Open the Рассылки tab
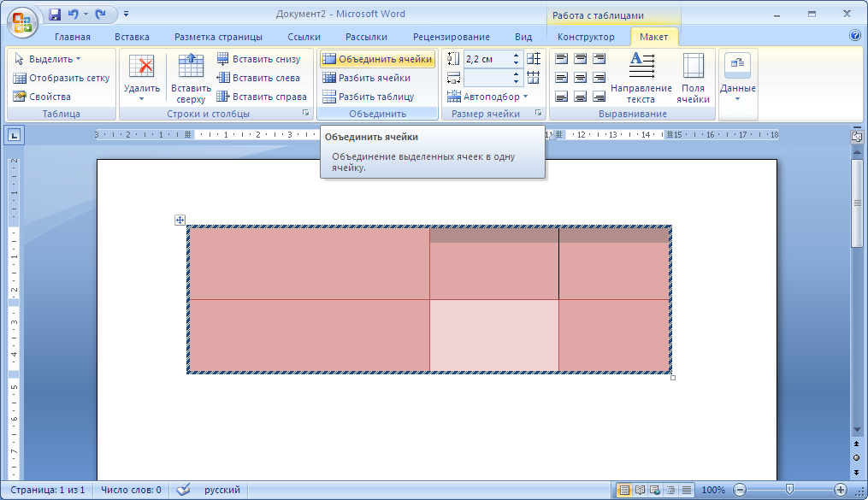 [366, 37]
